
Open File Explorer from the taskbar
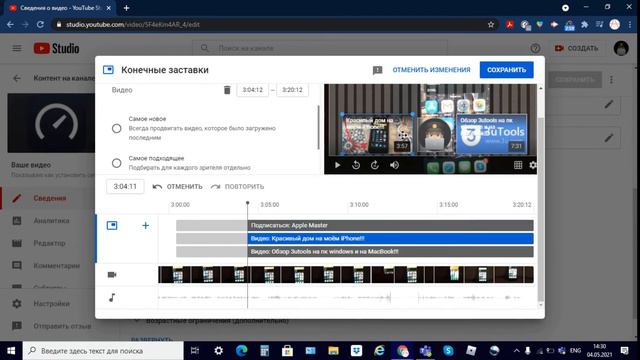click(333, 351)
